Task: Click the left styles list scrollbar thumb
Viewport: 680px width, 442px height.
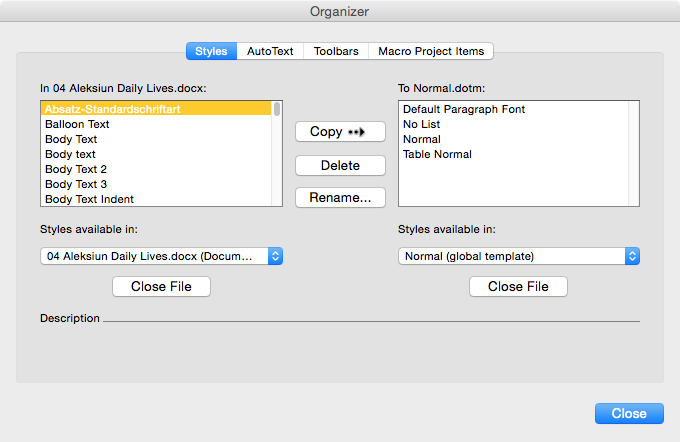Action: (x=277, y=109)
